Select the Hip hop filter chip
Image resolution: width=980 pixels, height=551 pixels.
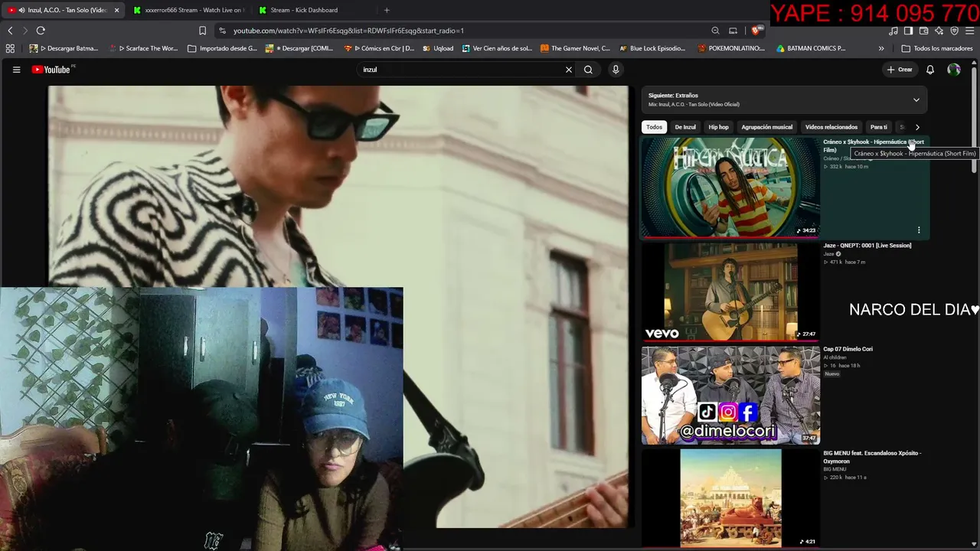click(x=718, y=127)
